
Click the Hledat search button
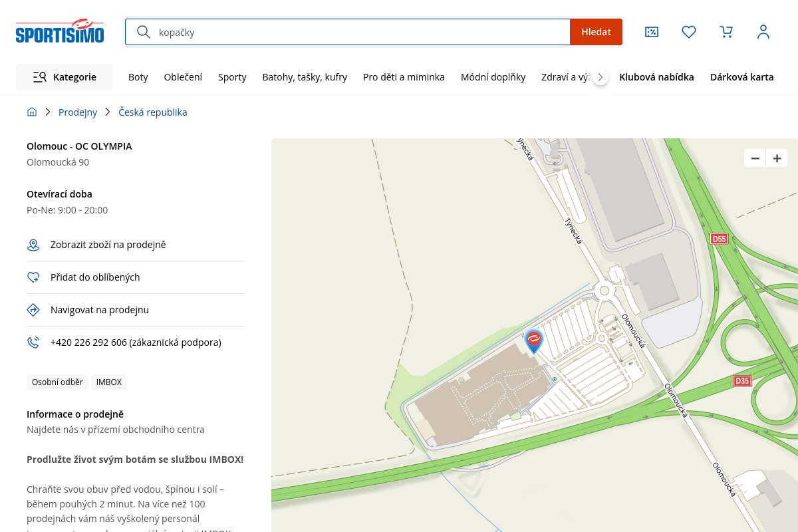596,32
